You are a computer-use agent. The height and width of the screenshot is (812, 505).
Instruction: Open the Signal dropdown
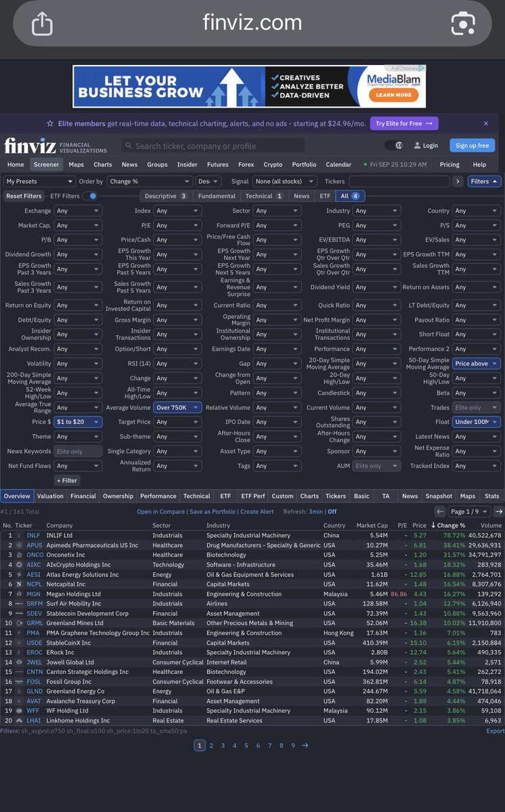tap(284, 181)
